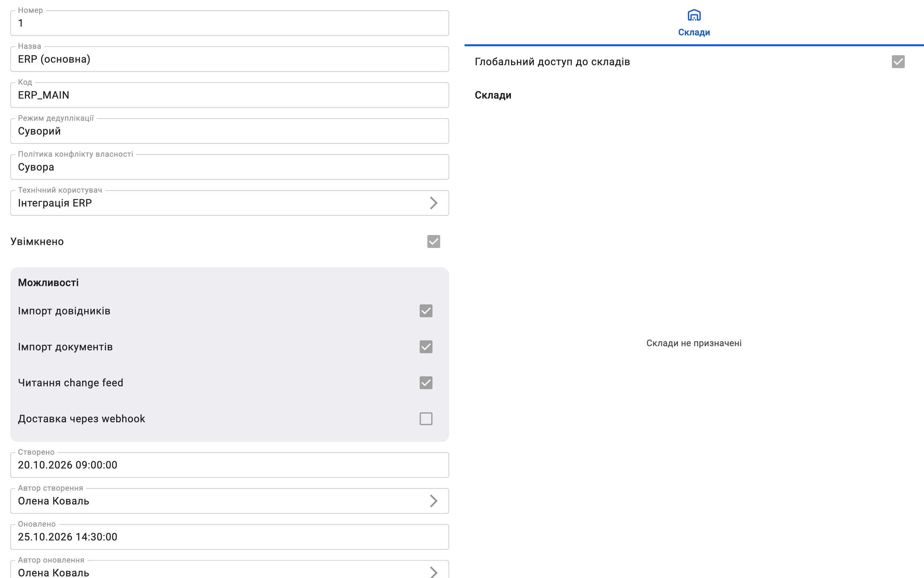Open Режим дедуплікації field Суворий
Image resolution: width=924 pixels, height=578 pixels.
229,131
